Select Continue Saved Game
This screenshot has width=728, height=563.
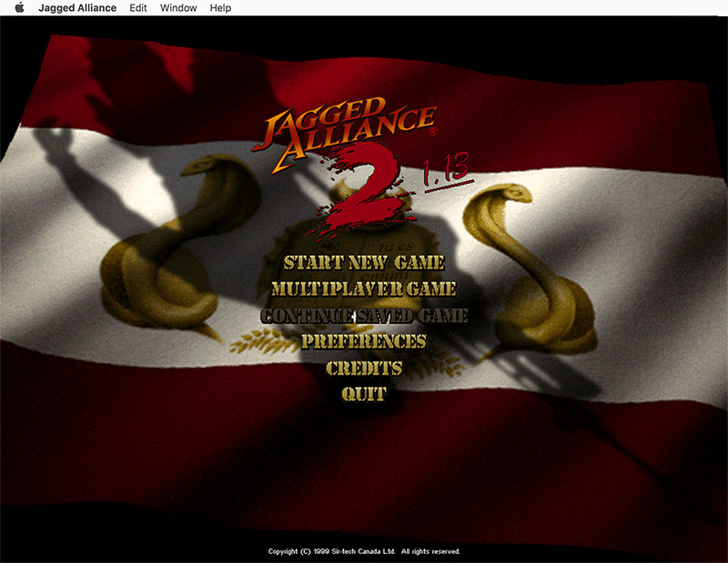tap(364, 316)
